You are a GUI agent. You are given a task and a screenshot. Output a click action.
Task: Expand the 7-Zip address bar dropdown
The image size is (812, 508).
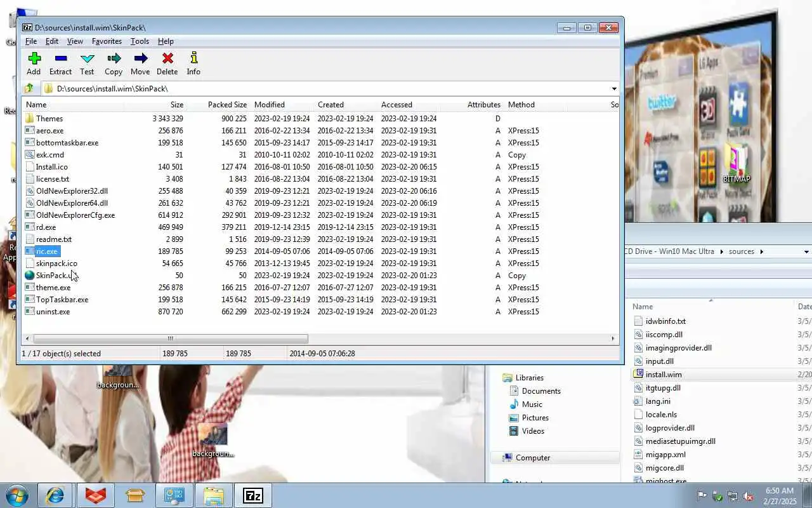(614, 89)
